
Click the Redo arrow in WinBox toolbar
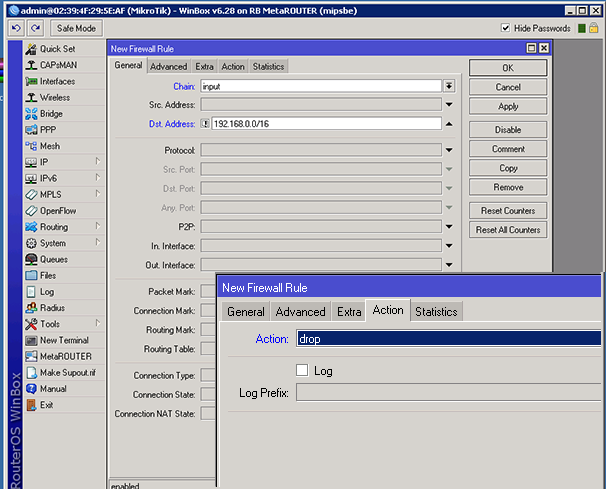pos(36,28)
